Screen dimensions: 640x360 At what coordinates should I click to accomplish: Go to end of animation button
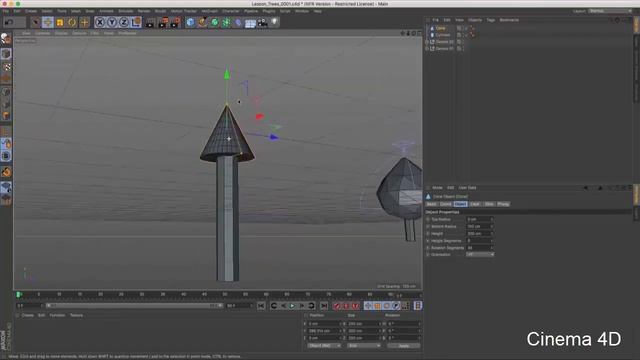[324, 306]
